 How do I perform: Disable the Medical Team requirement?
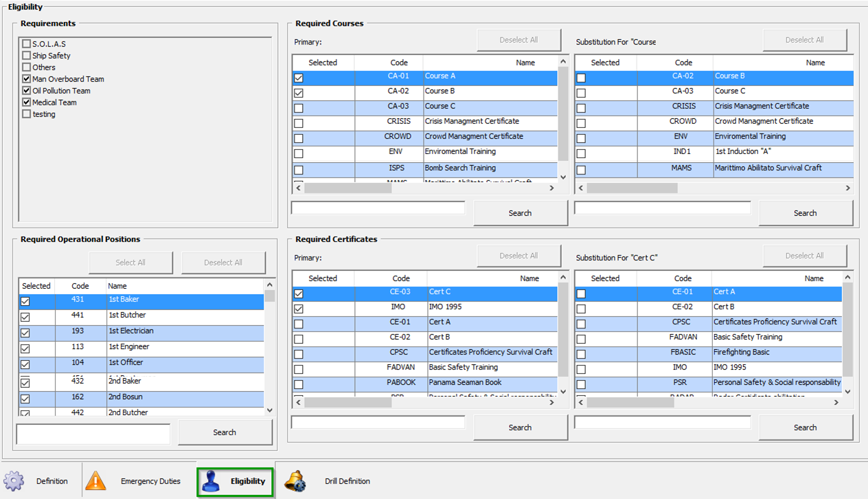tap(25, 102)
